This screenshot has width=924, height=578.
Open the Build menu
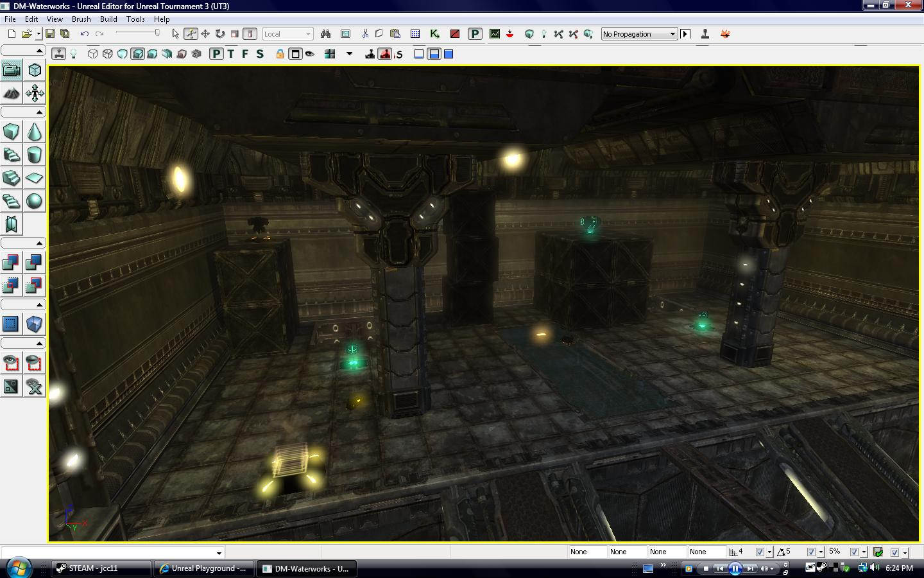[x=108, y=19]
